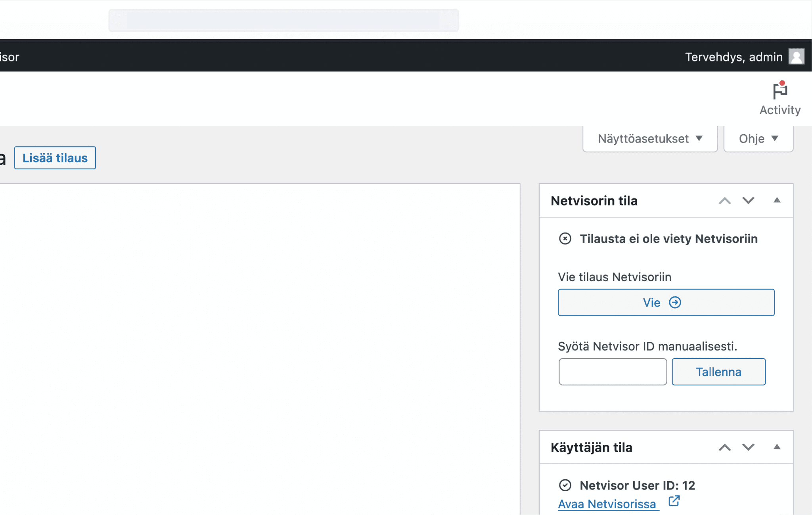
Task: Click the Vie tilaus Netvisoriin label
Action: (x=615, y=277)
